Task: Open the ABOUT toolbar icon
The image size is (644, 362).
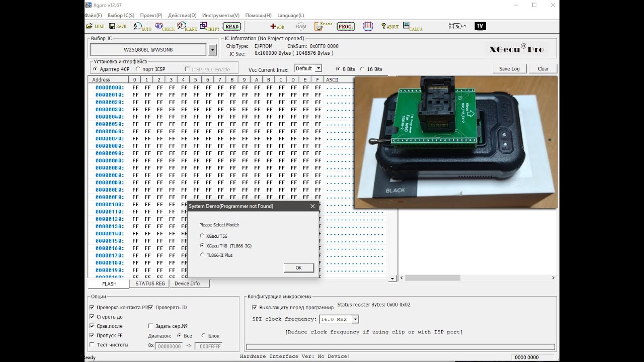Action: click(x=390, y=27)
